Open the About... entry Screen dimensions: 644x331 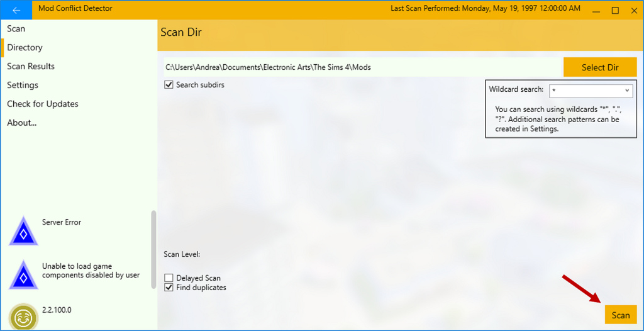pyautogui.click(x=22, y=123)
